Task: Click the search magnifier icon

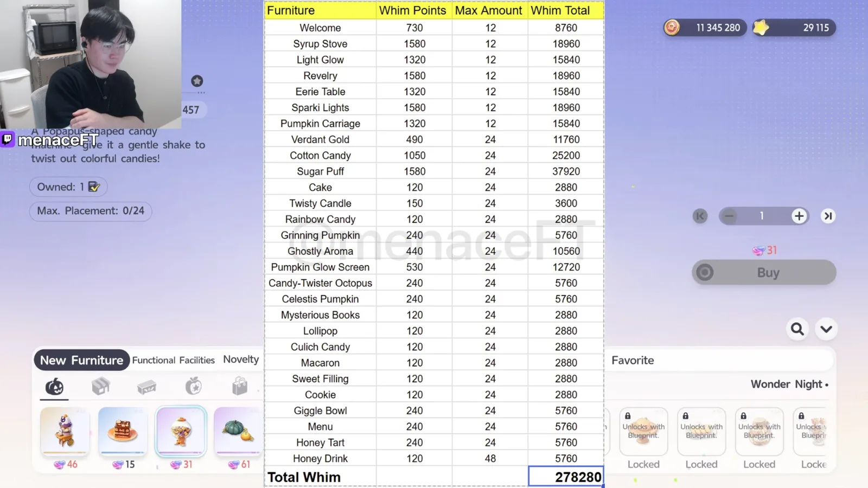Action: pyautogui.click(x=797, y=329)
